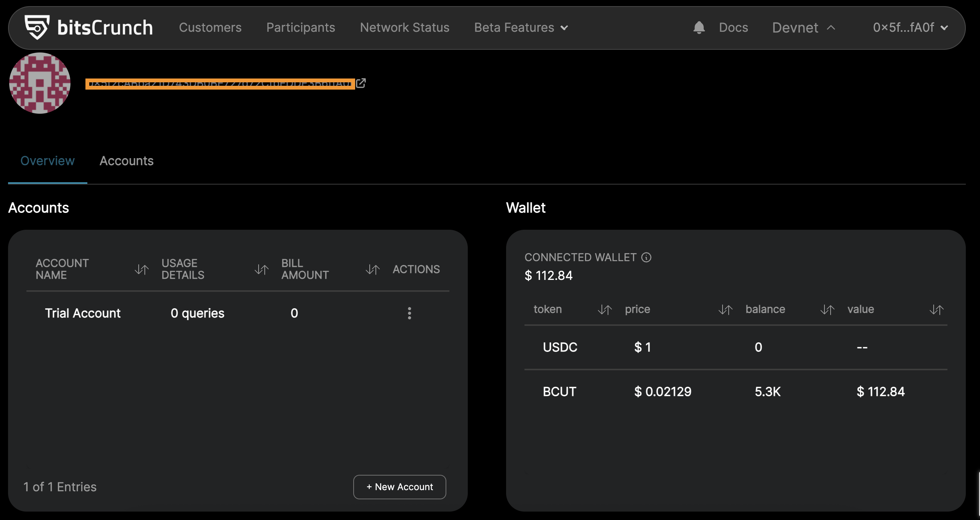Click the Trial Account bill amount 0

pos(294,313)
